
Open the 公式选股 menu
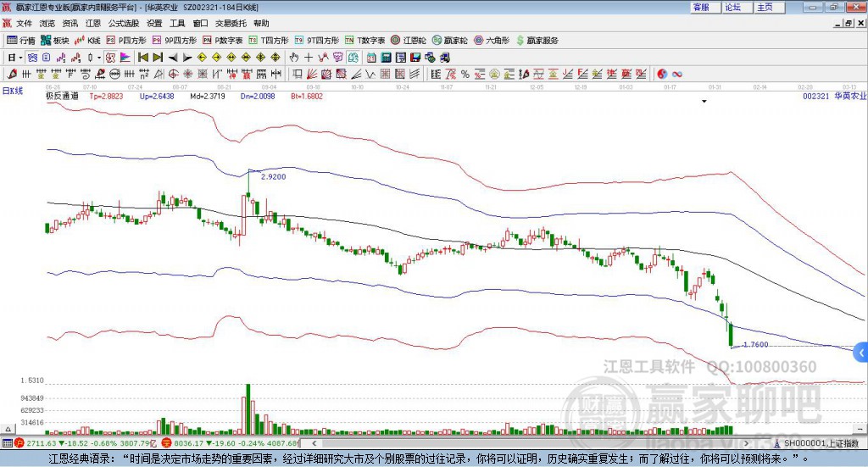(x=122, y=23)
